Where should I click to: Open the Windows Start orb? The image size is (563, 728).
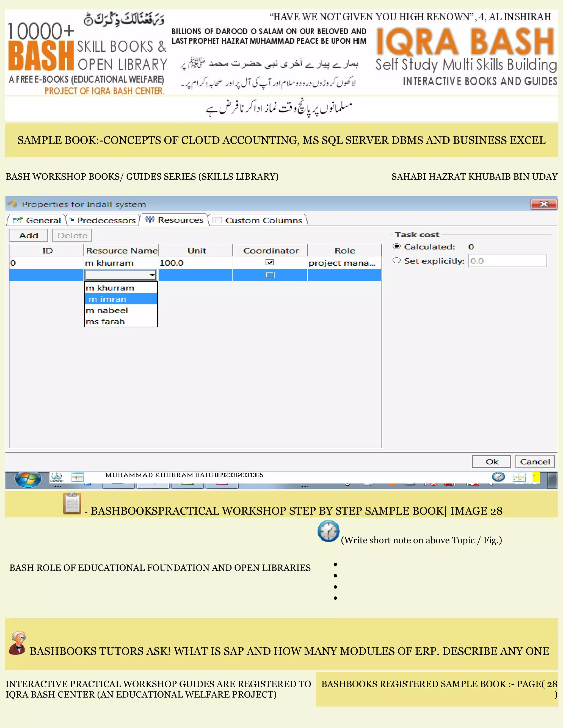point(28,480)
